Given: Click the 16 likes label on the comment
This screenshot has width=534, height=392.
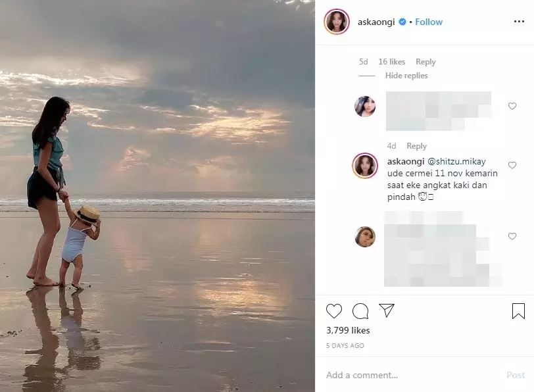Looking at the screenshot, I should pos(393,61).
